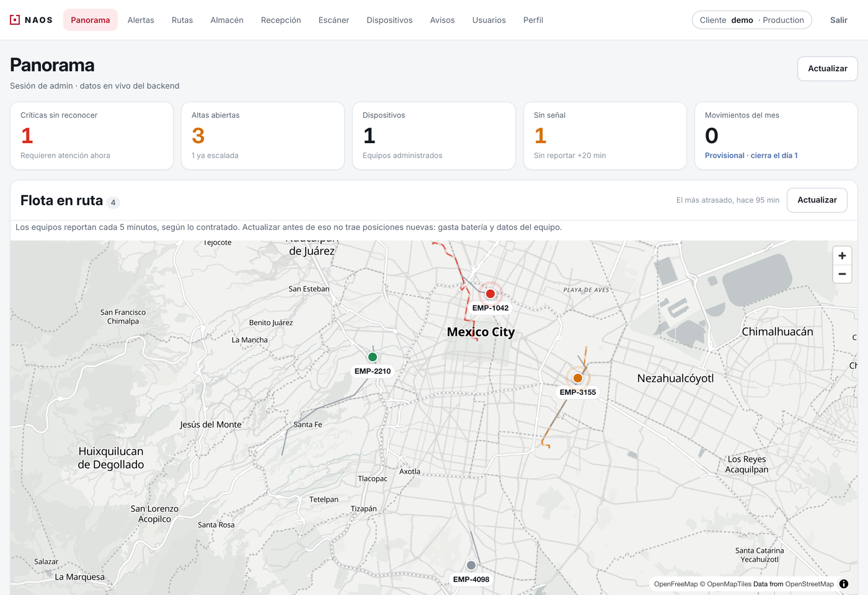
Task: Open the Usuarios page
Action: tap(489, 20)
